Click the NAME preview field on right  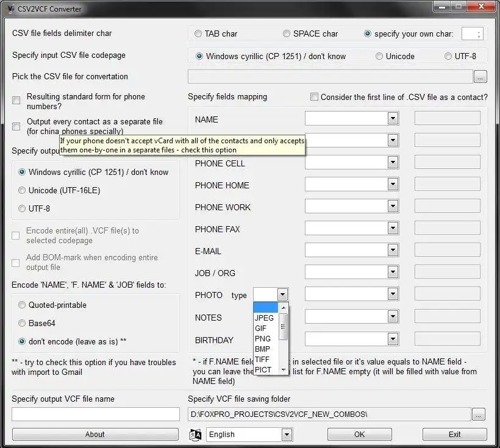pyautogui.click(x=448, y=118)
